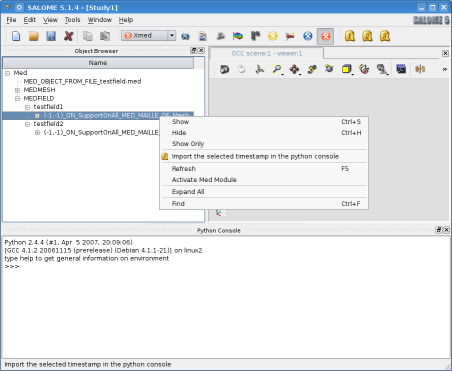
Task: Click the blue circle module icon
Action: click(x=308, y=36)
